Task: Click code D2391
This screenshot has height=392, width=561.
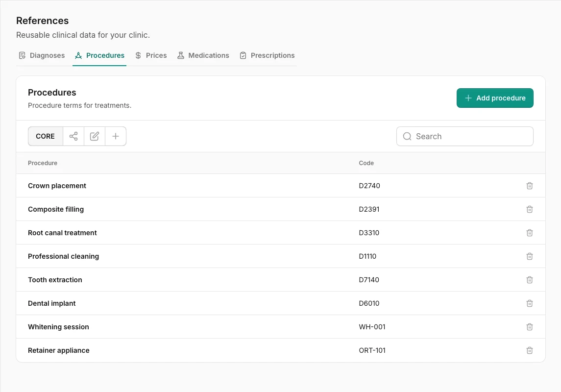Action: click(x=369, y=209)
